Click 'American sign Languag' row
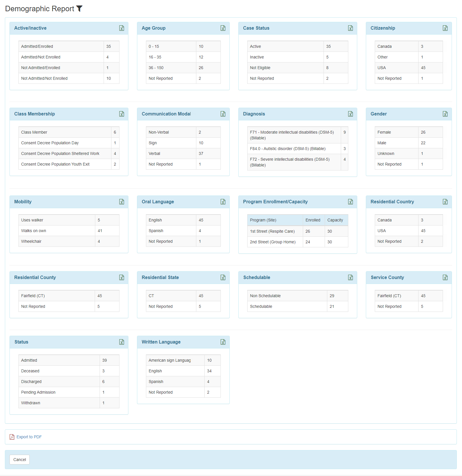This screenshot has width=462, height=476. (x=183, y=360)
